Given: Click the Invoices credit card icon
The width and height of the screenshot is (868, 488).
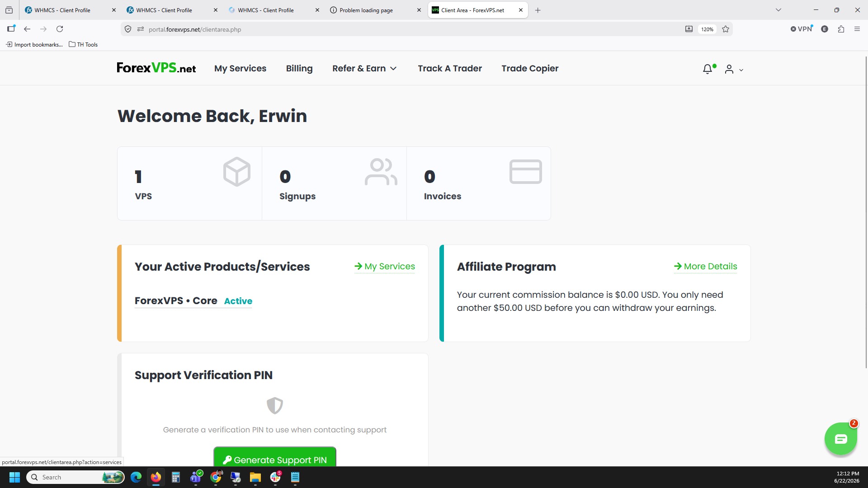Looking at the screenshot, I should [525, 172].
